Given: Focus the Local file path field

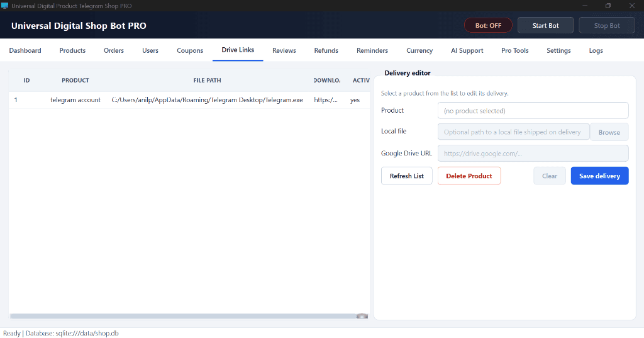Looking at the screenshot, I should (x=513, y=132).
